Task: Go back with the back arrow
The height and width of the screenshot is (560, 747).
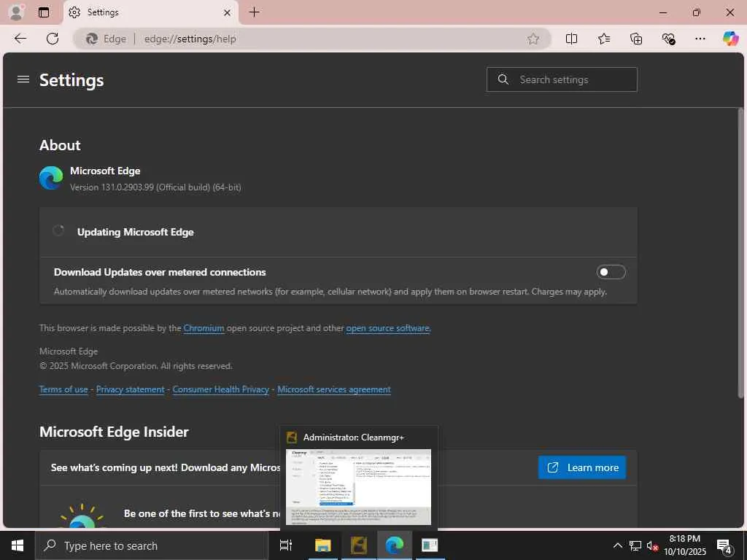Action: (20, 39)
